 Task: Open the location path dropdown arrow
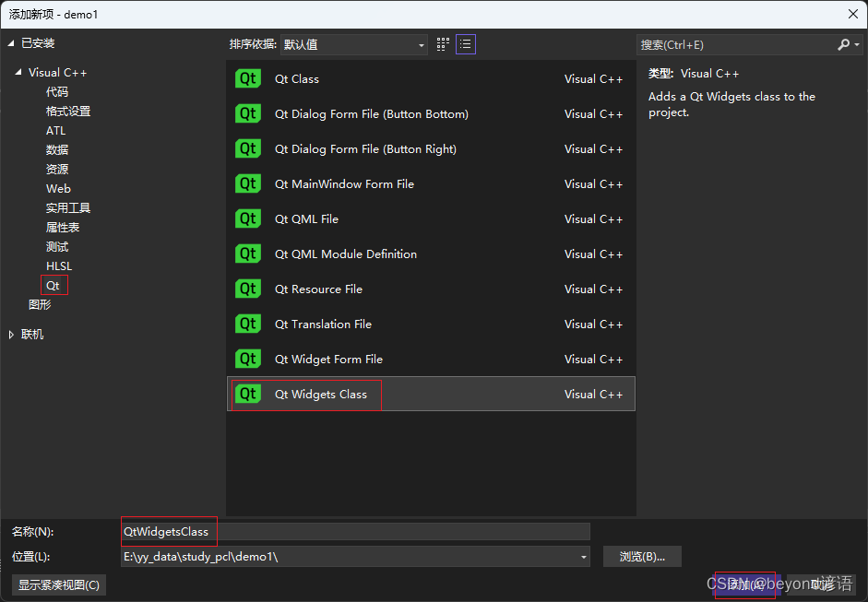point(584,557)
